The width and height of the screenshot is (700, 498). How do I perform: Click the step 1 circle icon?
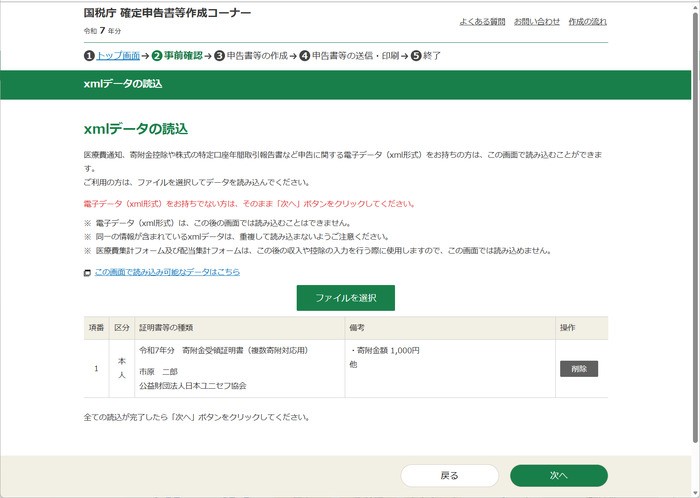pyautogui.click(x=89, y=56)
